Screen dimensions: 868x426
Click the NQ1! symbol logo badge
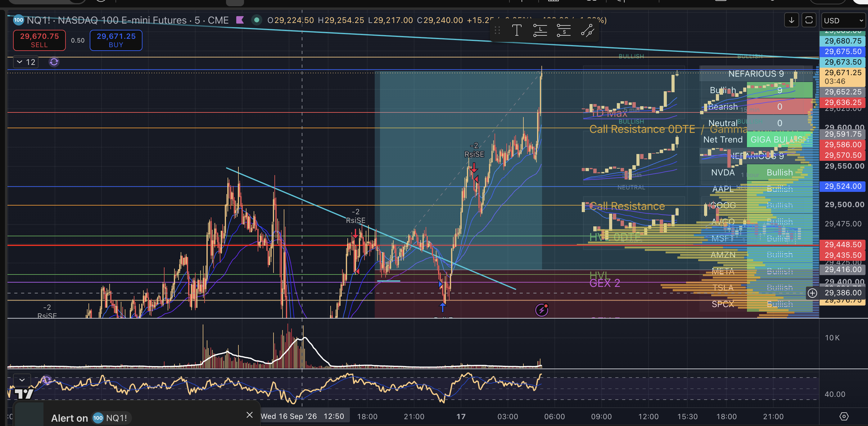[x=19, y=20]
